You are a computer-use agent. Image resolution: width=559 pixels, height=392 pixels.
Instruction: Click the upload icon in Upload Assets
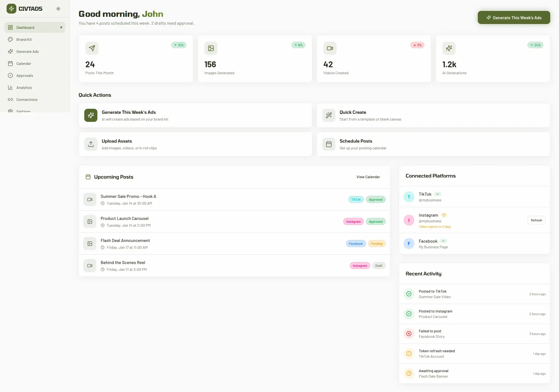(91, 144)
